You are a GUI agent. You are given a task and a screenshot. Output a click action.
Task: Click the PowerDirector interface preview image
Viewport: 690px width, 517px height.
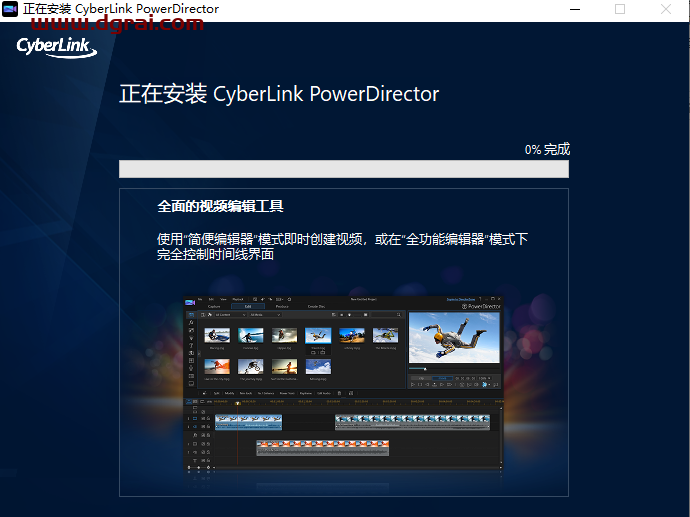pyautogui.click(x=343, y=385)
